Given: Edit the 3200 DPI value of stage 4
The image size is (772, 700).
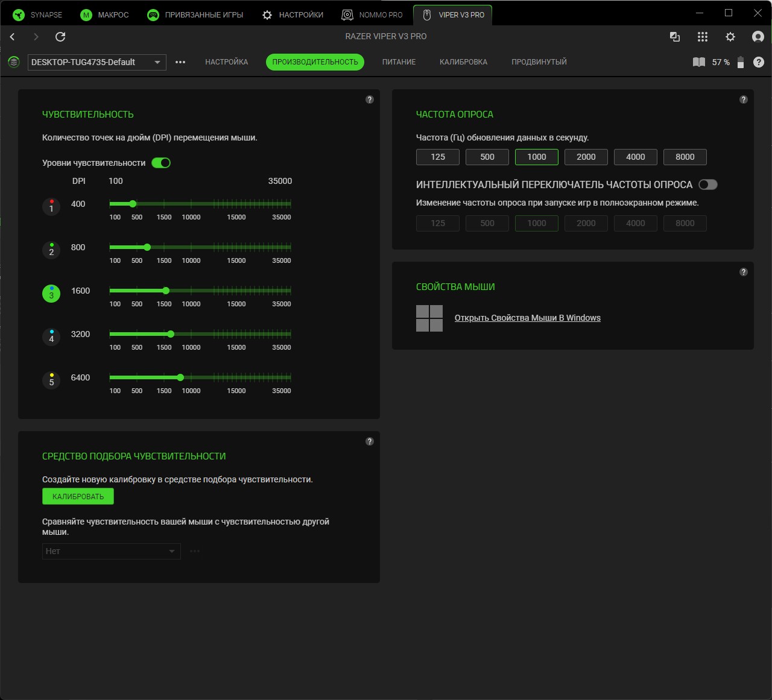Looking at the screenshot, I should click(80, 334).
